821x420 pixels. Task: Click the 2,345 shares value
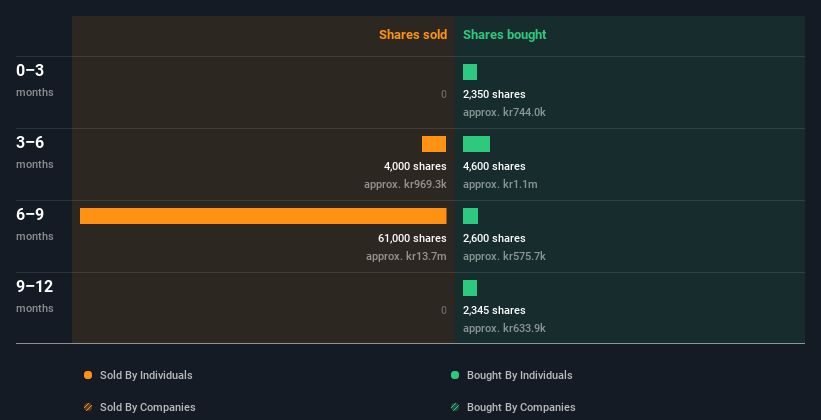click(494, 310)
